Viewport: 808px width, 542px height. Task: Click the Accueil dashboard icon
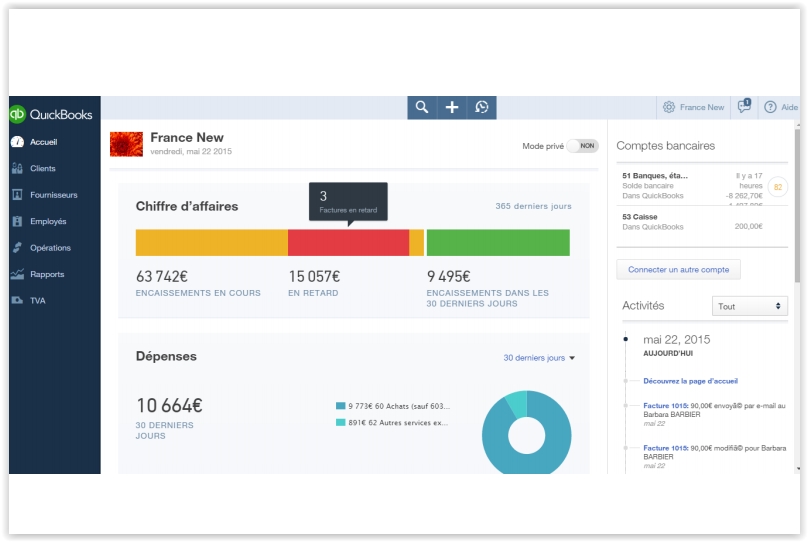(x=17, y=142)
